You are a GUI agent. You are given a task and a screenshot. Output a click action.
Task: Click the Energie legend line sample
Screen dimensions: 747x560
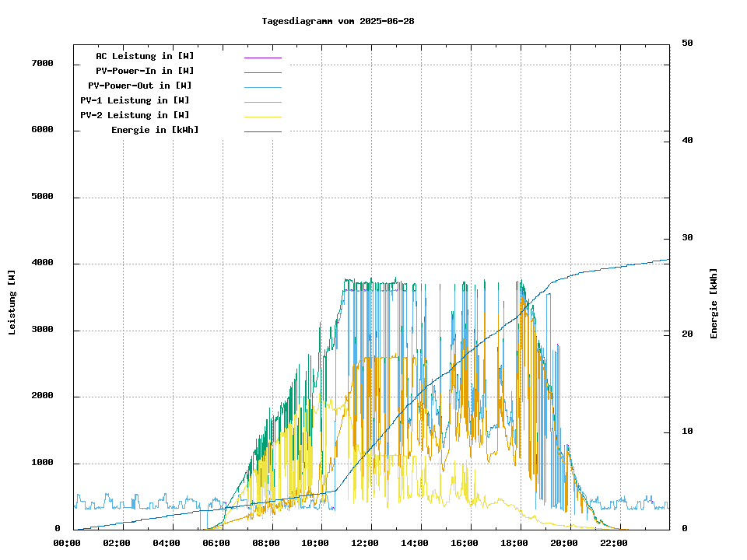click(262, 131)
